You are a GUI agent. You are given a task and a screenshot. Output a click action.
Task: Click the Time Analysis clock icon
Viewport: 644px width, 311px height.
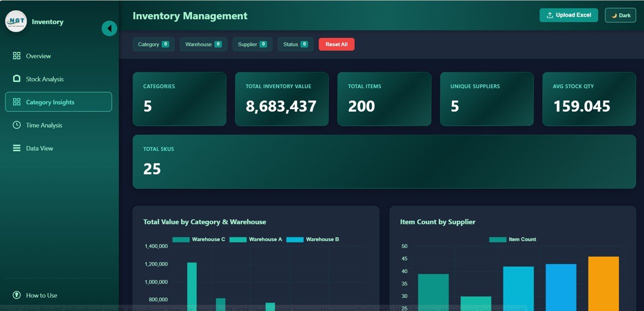17,125
